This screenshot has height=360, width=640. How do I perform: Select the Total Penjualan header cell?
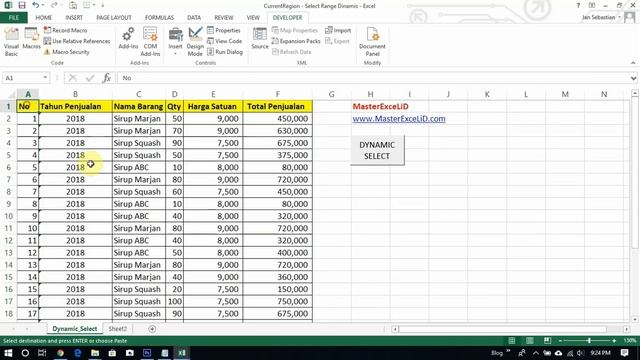tap(278, 107)
